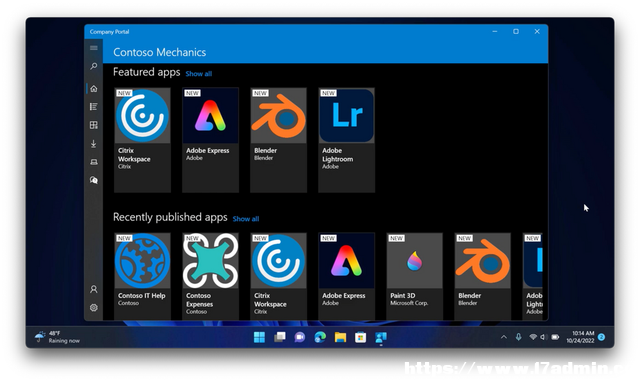
Task: Open App categories grid icon
Action: [93, 125]
